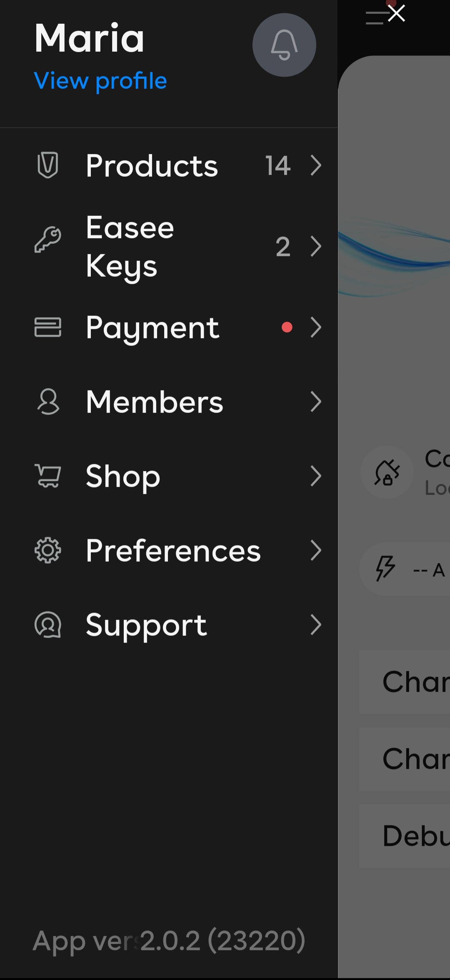
Task: Open the Members menu item
Action: (155, 402)
